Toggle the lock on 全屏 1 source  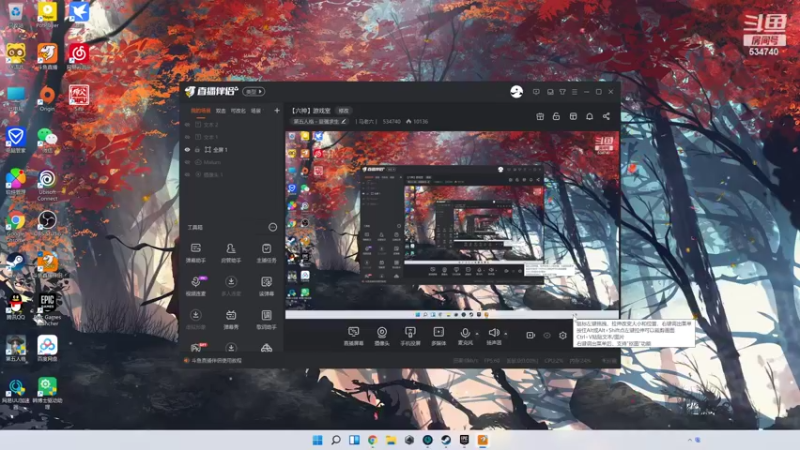coord(197,149)
